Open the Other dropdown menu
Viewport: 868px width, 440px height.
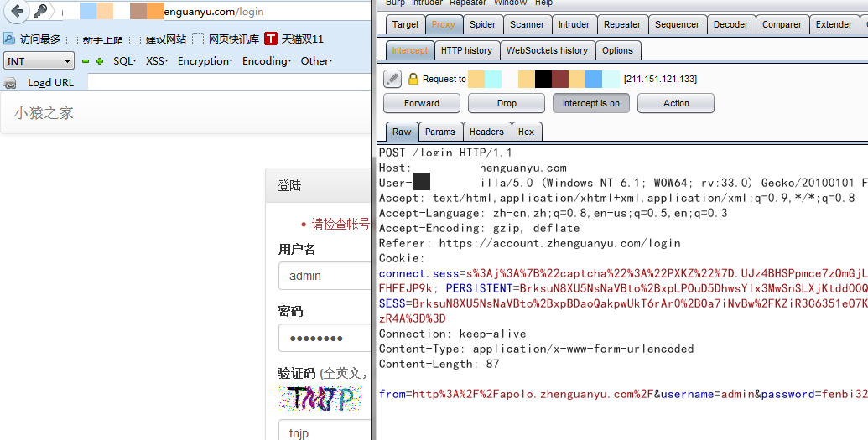(x=316, y=61)
